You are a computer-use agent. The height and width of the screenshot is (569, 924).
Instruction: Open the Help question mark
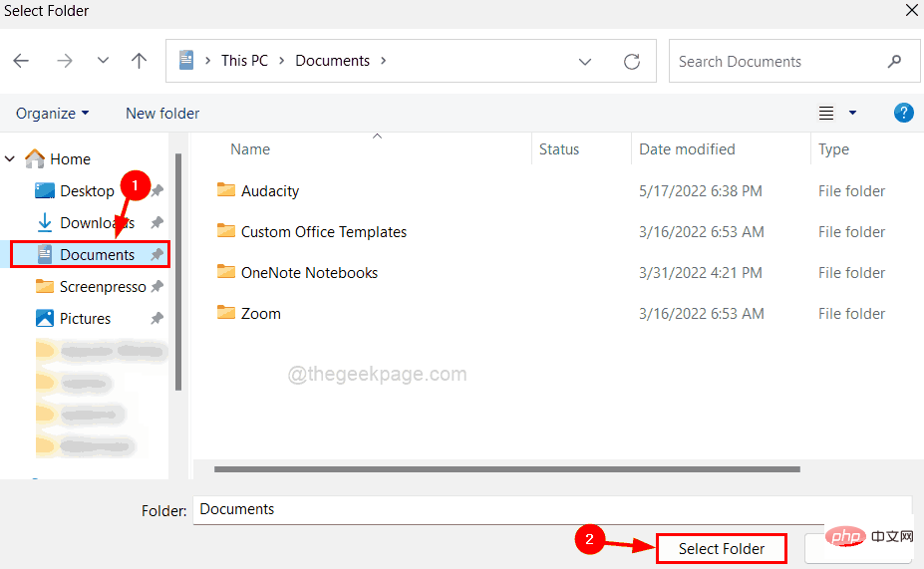click(x=903, y=113)
